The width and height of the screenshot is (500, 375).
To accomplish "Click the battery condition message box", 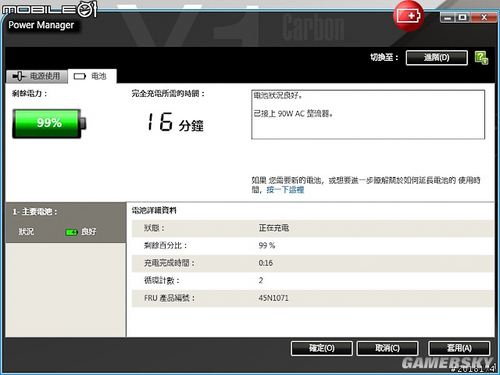I will (x=368, y=114).
